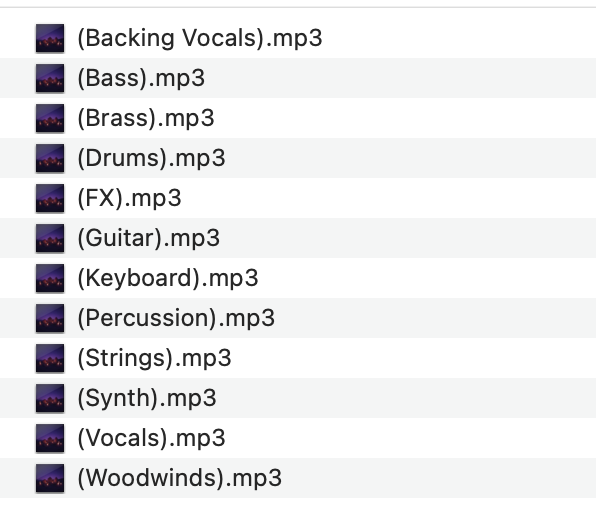Select the (Woodwinds).mp3 artwork icon

point(50,478)
